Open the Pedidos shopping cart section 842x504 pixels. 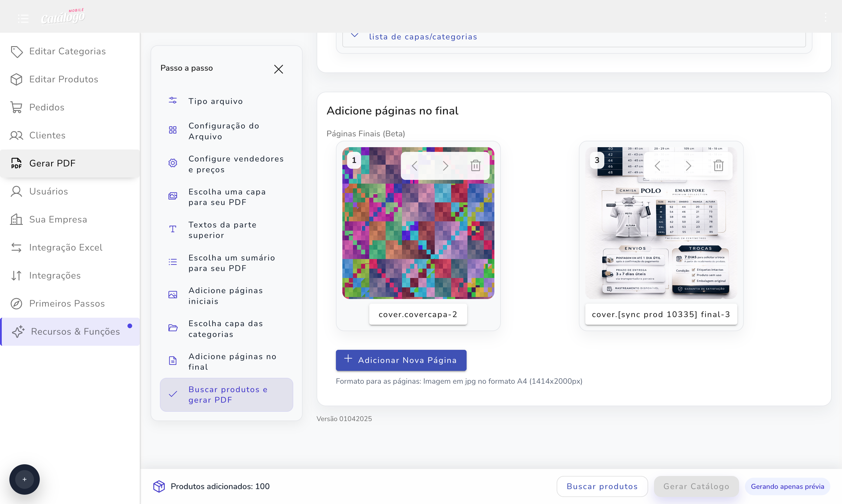46,107
